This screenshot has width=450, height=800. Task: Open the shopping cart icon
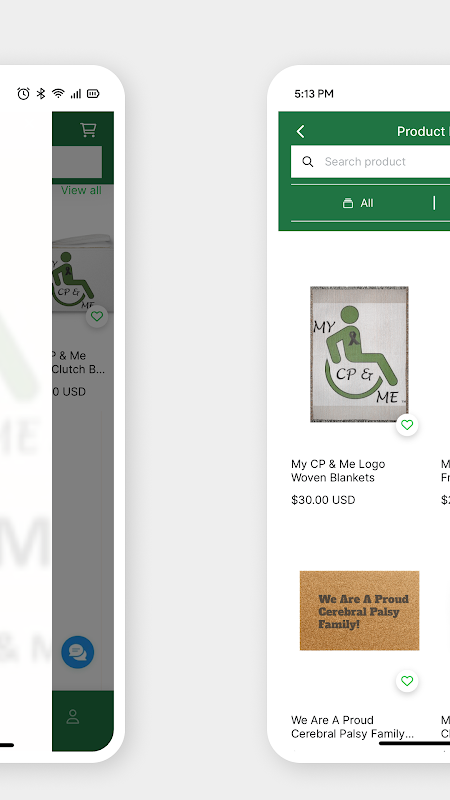point(88,130)
